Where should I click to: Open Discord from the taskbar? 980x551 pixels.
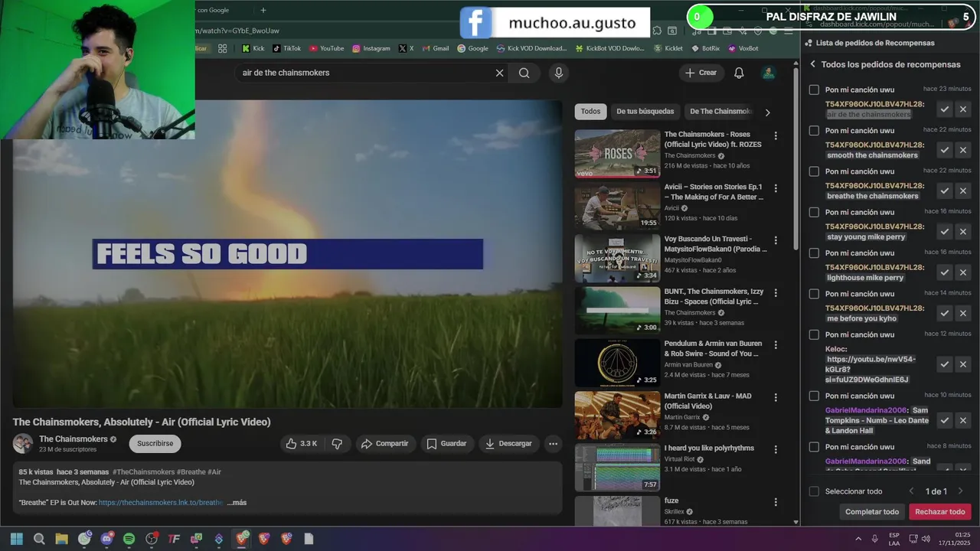[106, 539]
